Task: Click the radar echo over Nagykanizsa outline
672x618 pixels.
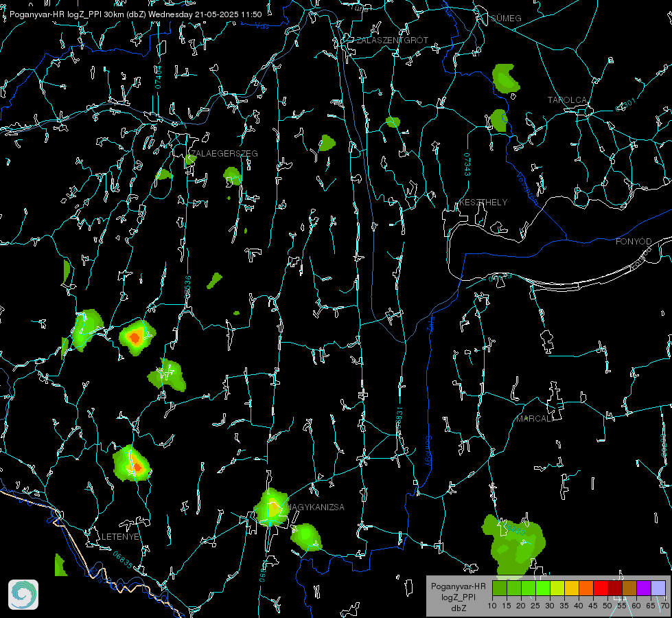Action: [271, 507]
